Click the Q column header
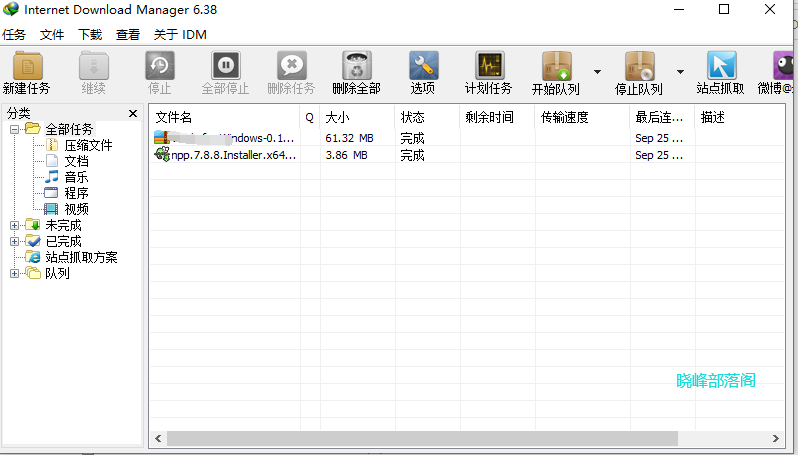The height and width of the screenshot is (455, 798). tap(309, 118)
